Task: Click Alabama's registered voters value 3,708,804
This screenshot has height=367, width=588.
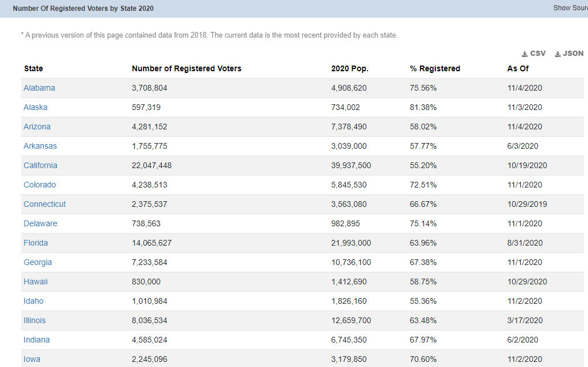Action: (x=150, y=88)
